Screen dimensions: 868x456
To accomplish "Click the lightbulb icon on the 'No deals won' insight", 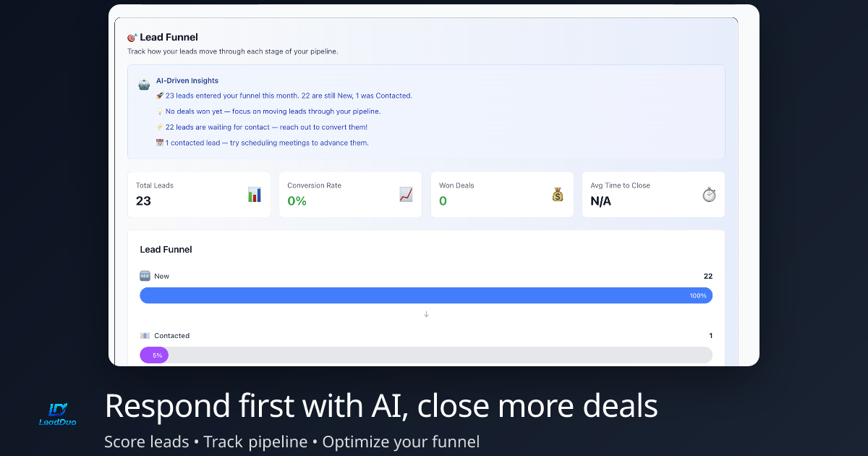I will point(160,111).
